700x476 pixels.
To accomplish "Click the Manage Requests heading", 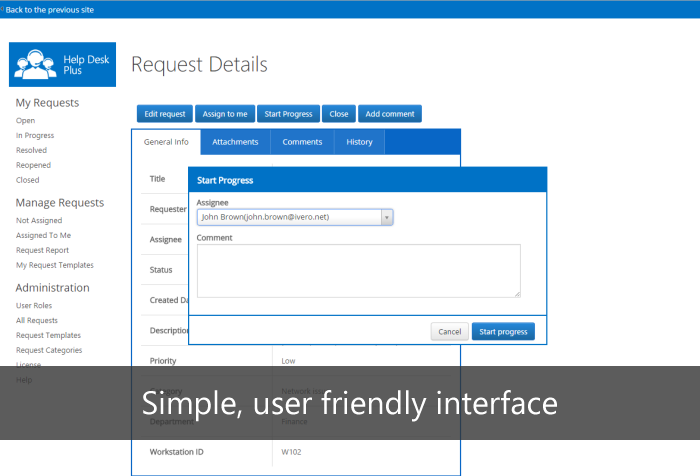I will click(60, 203).
